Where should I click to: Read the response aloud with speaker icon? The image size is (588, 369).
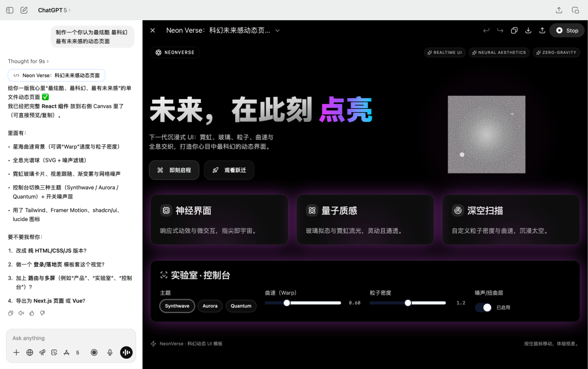21,313
